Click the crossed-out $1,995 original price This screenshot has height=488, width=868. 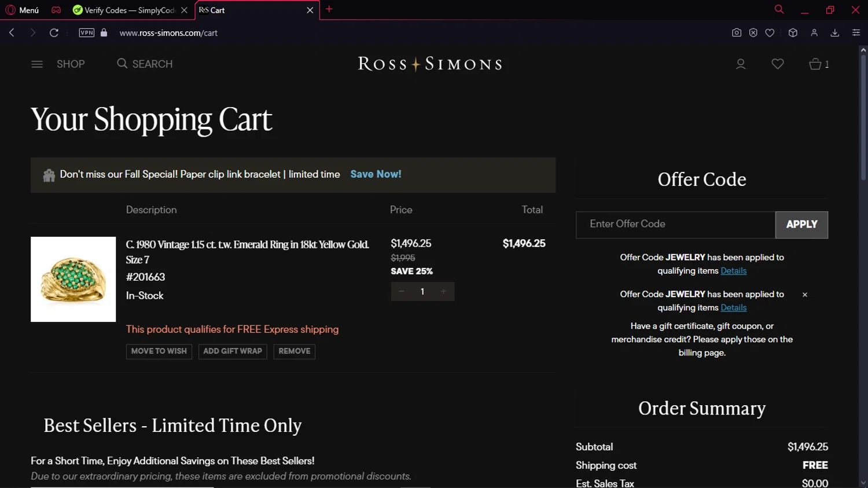[403, 258]
